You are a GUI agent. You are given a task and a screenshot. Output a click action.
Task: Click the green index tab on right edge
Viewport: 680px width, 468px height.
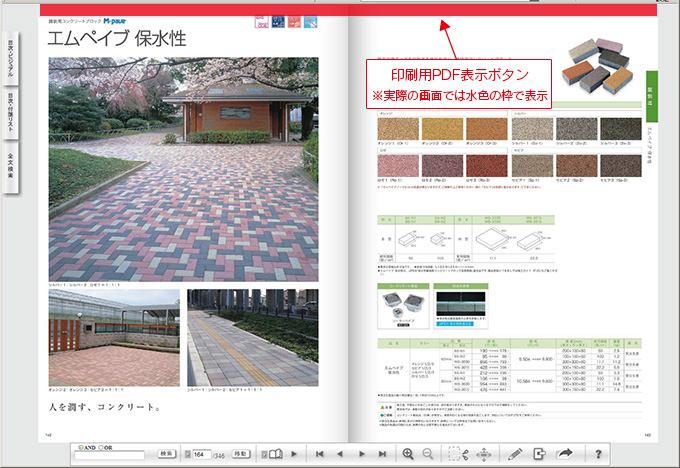pyautogui.click(x=651, y=96)
